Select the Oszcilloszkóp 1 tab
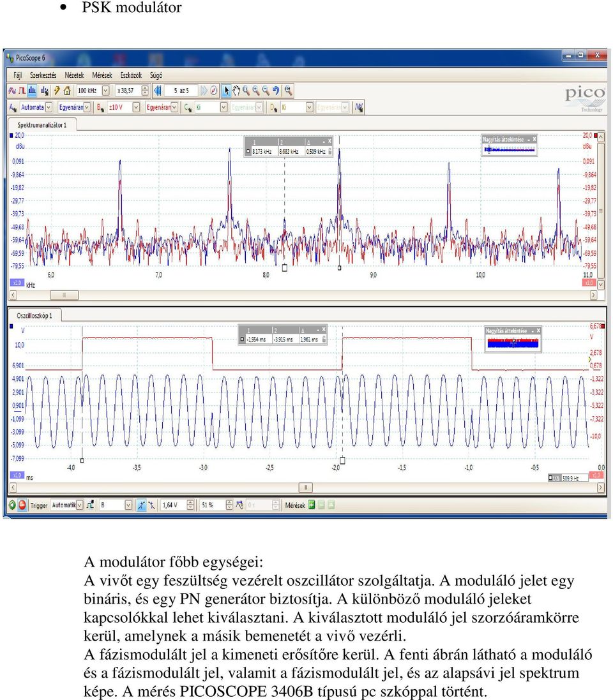Image resolution: width=613 pixels, height=700 pixels. (x=34, y=316)
